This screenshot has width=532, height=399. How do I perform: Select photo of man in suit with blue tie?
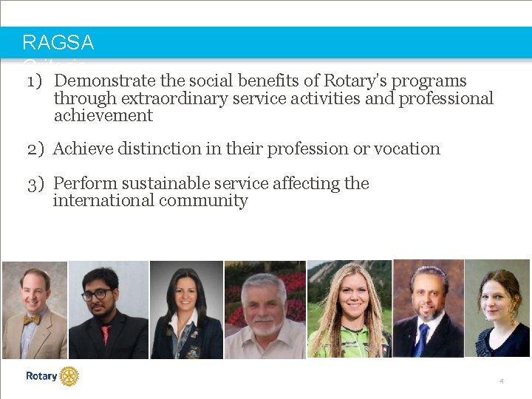[x=428, y=310]
